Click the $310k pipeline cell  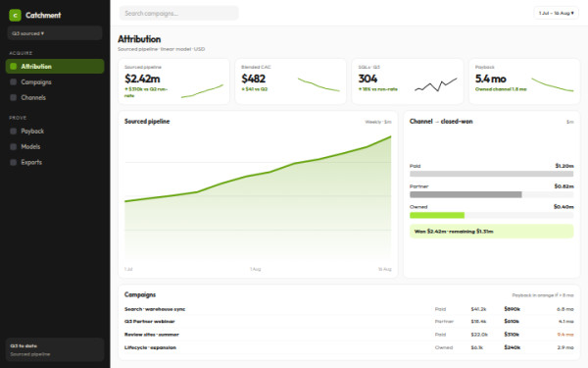pos(512,335)
